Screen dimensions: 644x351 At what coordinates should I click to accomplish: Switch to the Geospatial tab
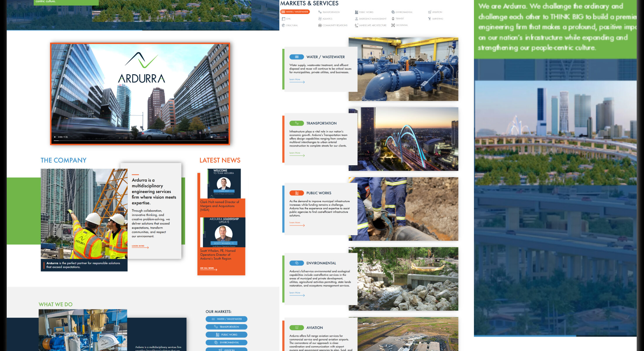coord(399,25)
